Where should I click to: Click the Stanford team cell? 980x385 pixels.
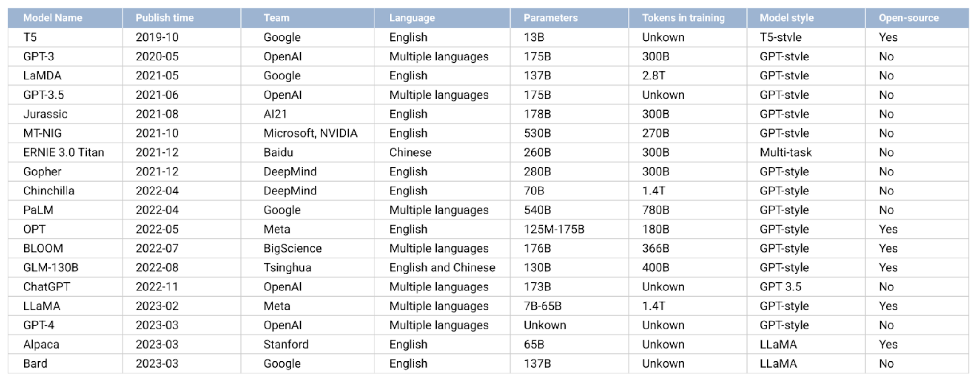307,345
